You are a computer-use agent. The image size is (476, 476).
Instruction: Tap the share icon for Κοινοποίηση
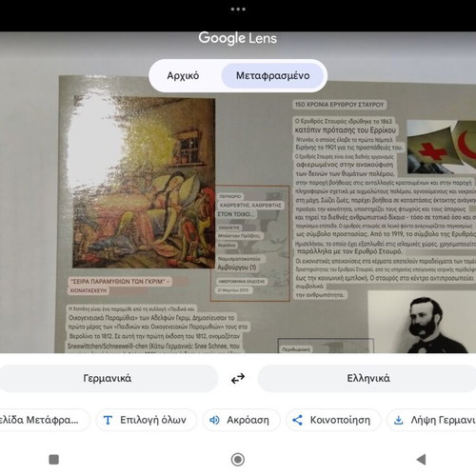[x=297, y=420]
